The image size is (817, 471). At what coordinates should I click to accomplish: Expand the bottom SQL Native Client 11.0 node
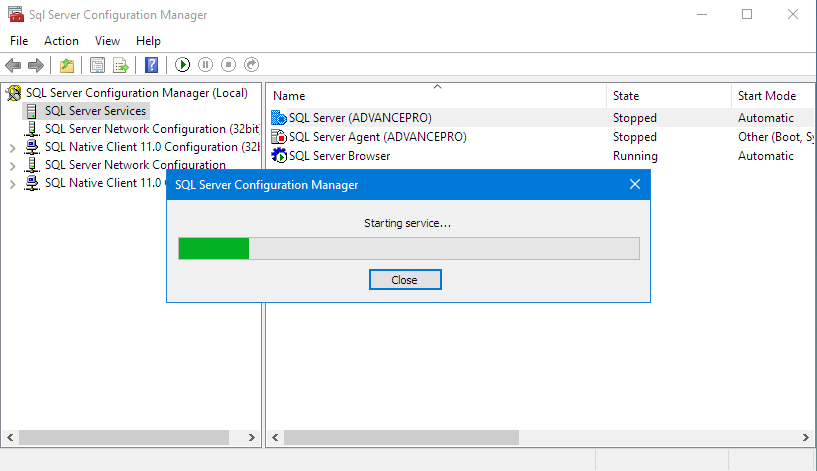click(12, 184)
